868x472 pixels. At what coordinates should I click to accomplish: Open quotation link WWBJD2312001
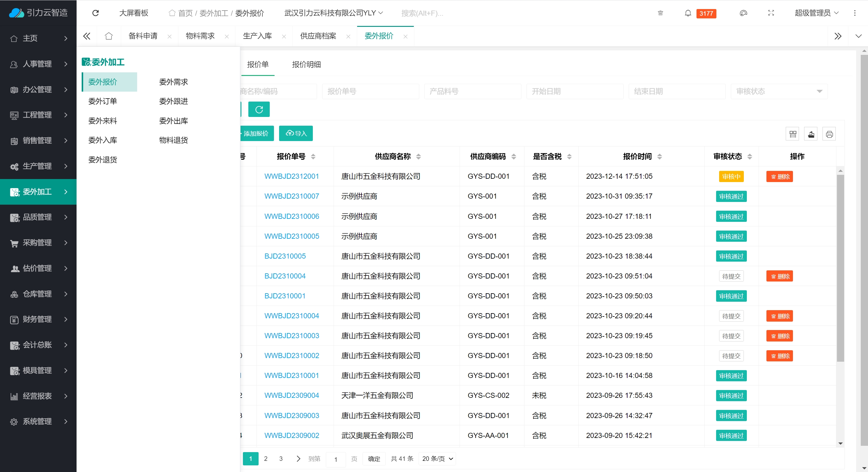coord(291,176)
